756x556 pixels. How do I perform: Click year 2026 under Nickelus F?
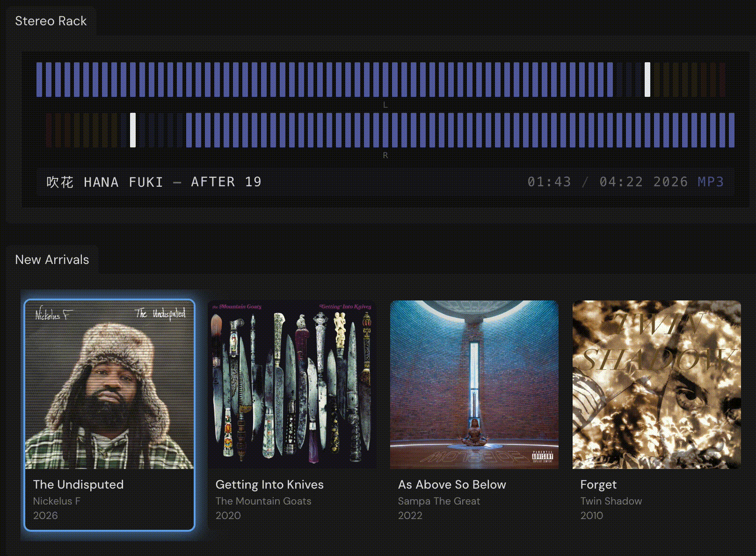(x=45, y=515)
